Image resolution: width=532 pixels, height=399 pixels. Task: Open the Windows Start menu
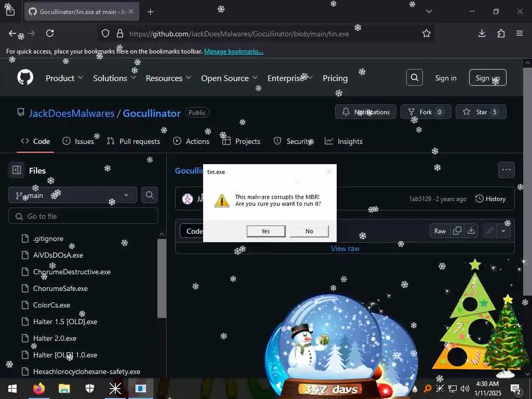[x=12, y=389]
